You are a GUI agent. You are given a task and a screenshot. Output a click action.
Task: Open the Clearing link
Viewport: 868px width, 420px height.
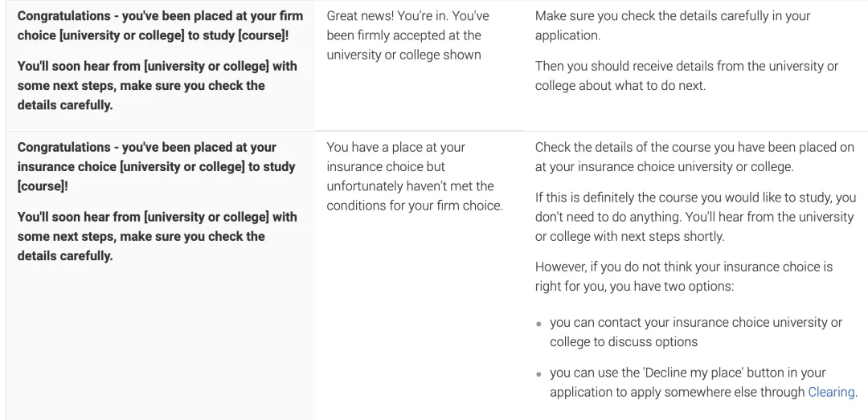pyautogui.click(x=831, y=393)
